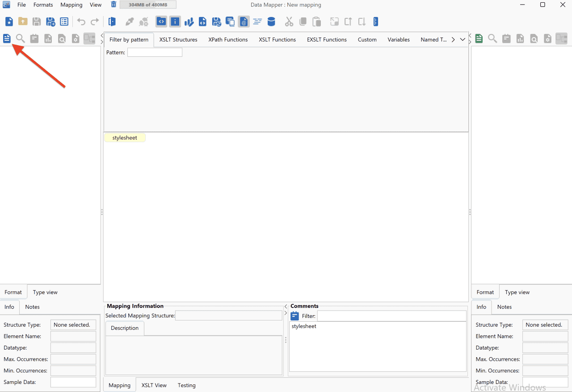Click the blue hand-and-bars statistics icon
This screenshot has height=392, width=572.
(x=189, y=21)
